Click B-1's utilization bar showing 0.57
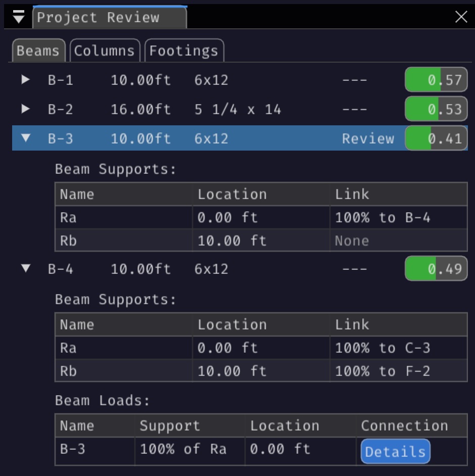 click(x=436, y=79)
